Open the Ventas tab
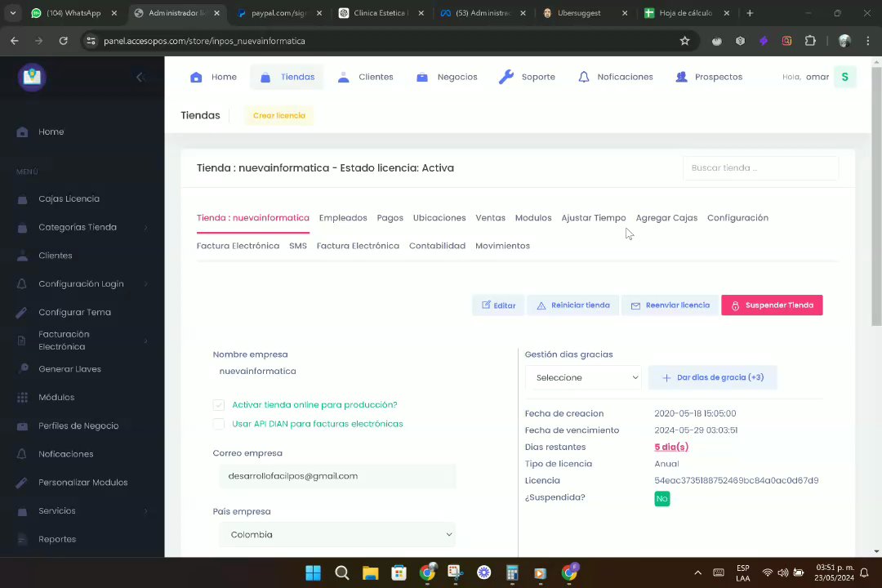Viewport: 882px width, 588px height. (x=490, y=218)
